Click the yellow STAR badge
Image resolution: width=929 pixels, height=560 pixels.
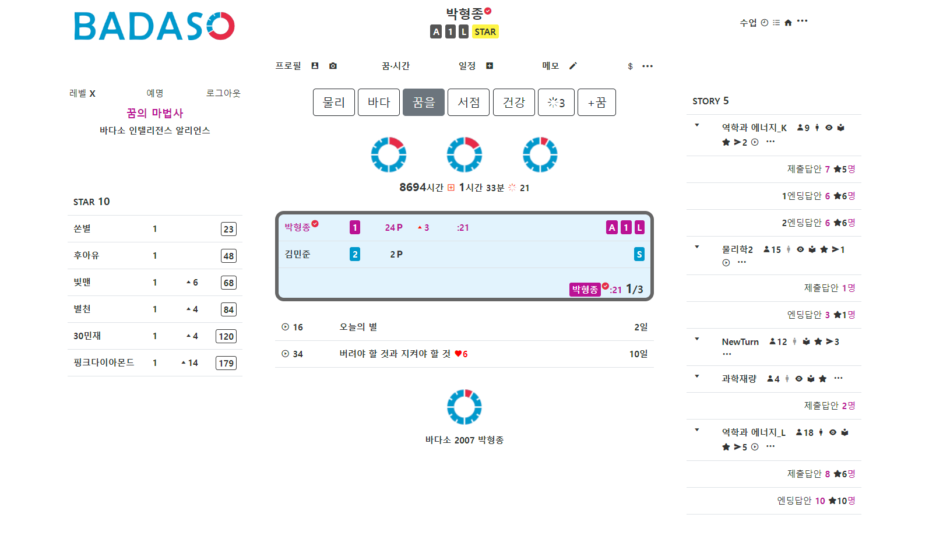[x=485, y=32]
